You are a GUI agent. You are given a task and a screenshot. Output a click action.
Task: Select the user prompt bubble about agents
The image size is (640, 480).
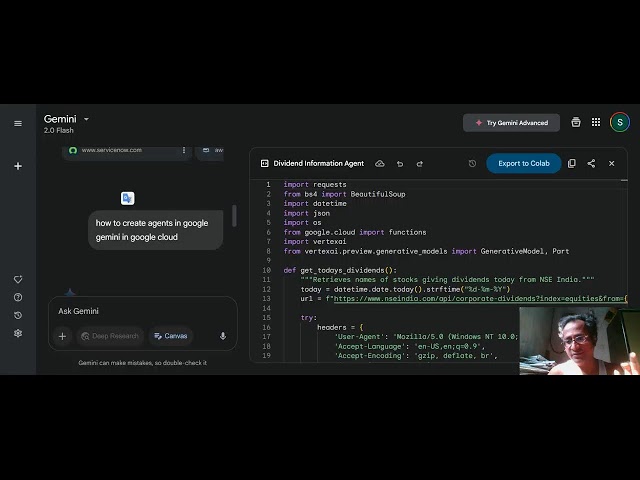156,230
